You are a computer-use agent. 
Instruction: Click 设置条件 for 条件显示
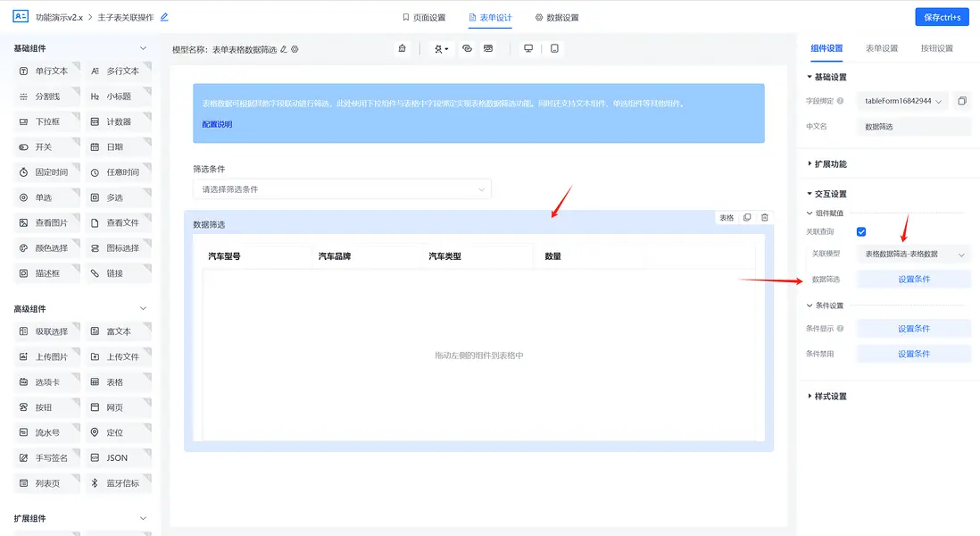tap(914, 329)
